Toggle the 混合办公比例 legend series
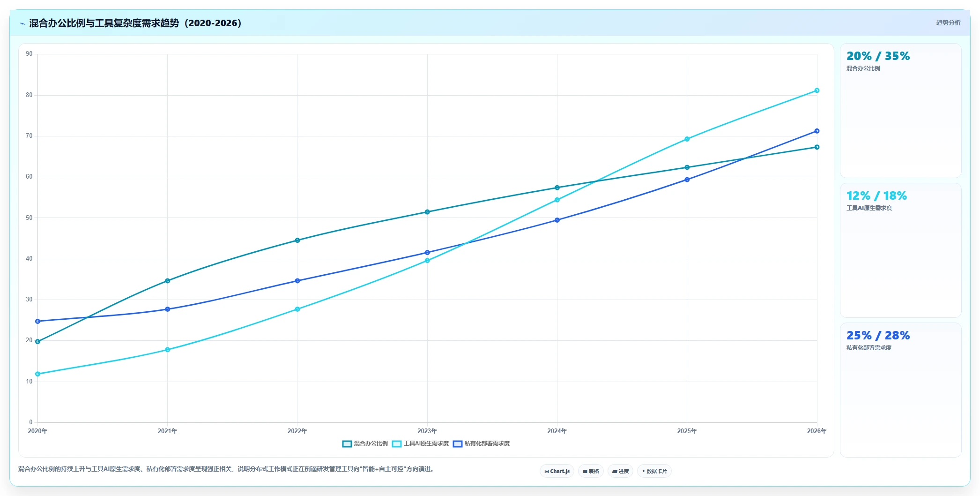This screenshot has height=496, width=980. point(365,443)
